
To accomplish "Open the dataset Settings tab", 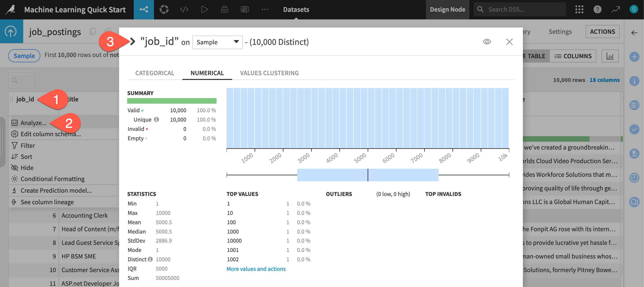I will click(x=560, y=32).
